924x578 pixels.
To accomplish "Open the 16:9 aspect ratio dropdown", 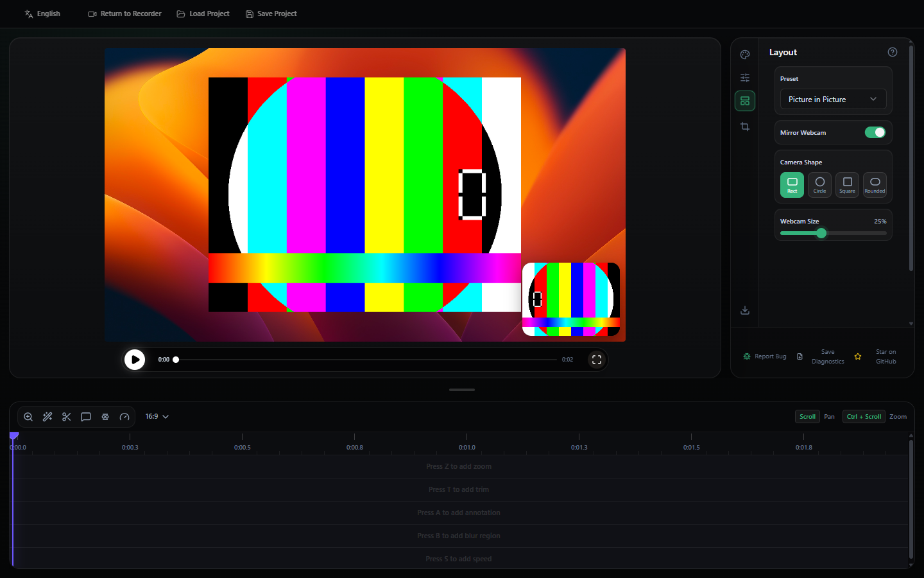I will click(157, 417).
